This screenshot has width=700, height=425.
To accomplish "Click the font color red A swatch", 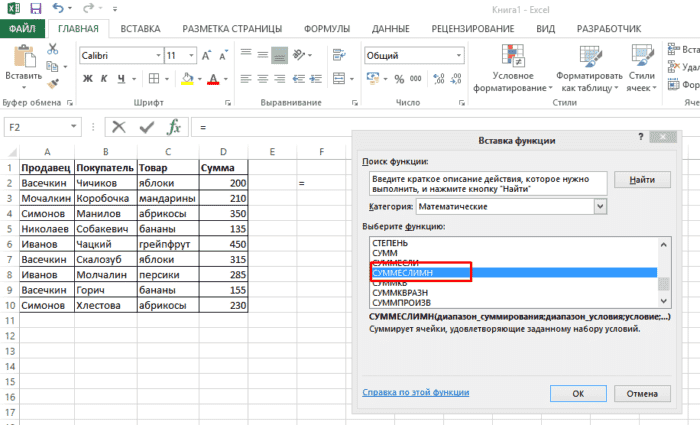I will click(x=211, y=78).
